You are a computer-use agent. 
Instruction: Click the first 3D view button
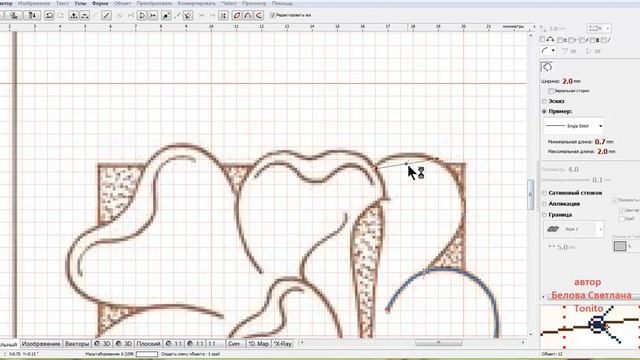102,344
